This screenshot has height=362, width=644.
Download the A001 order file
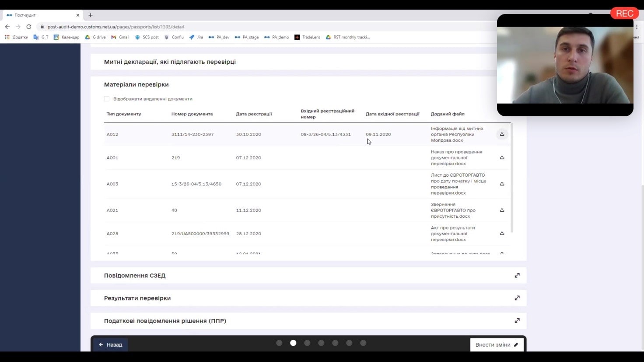(x=502, y=157)
